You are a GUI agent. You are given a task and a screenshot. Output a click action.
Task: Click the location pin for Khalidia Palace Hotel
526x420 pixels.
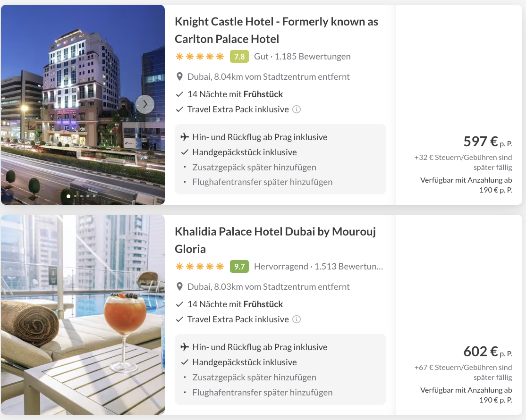point(179,286)
